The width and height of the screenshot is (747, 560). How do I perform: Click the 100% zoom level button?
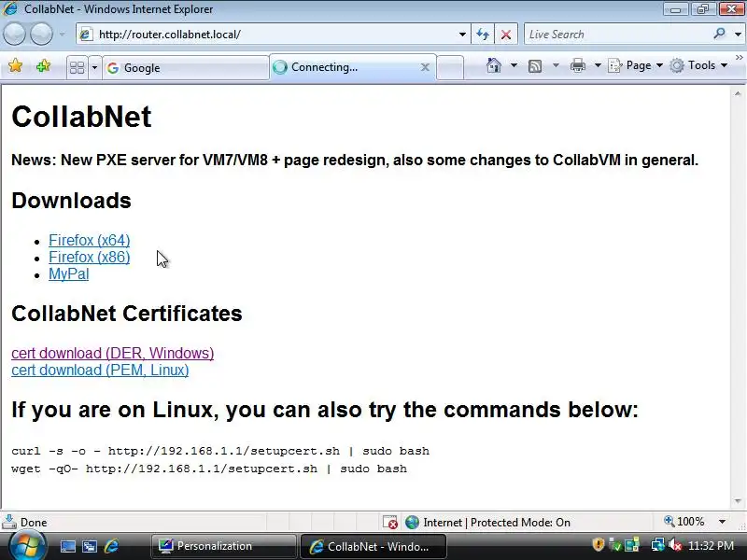coord(684,522)
